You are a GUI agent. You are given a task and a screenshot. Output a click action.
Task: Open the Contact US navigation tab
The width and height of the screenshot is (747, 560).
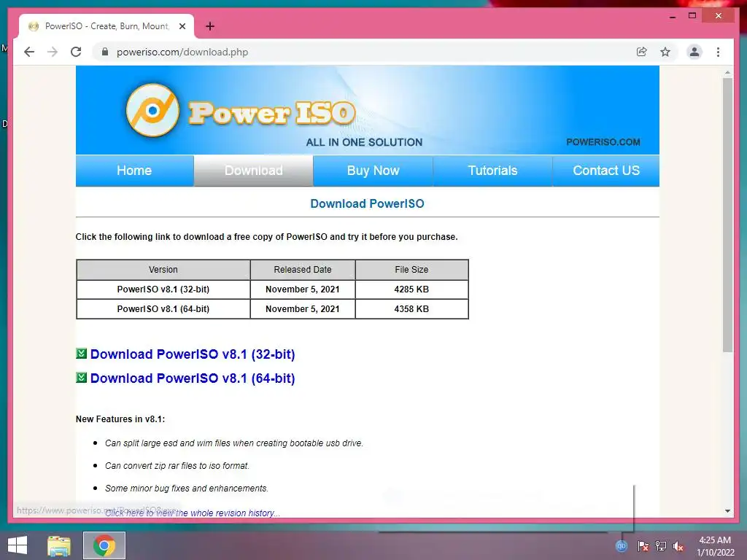pos(606,171)
